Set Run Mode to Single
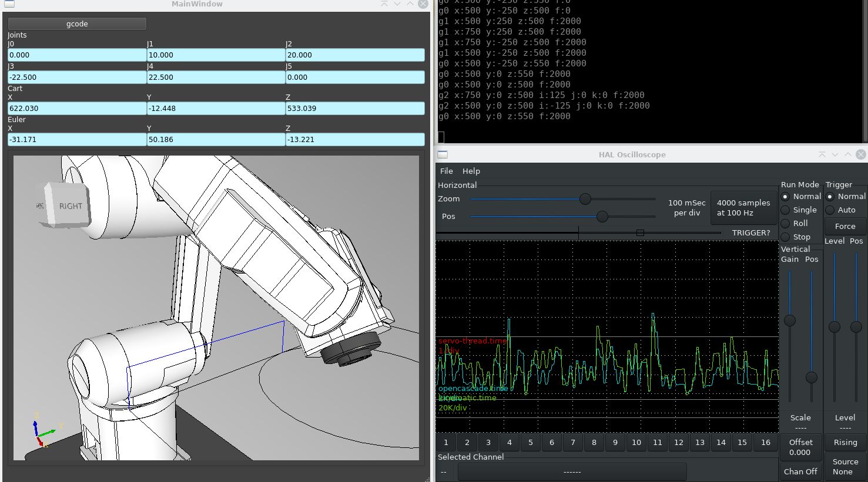 point(785,210)
